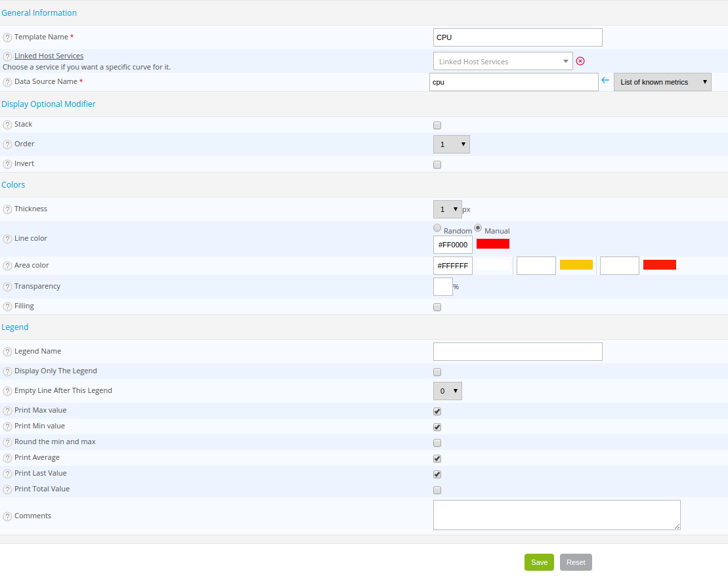The width and height of the screenshot is (728, 576).
Task: Click help icon beside Legend Name
Action: click(x=7, y=352)
